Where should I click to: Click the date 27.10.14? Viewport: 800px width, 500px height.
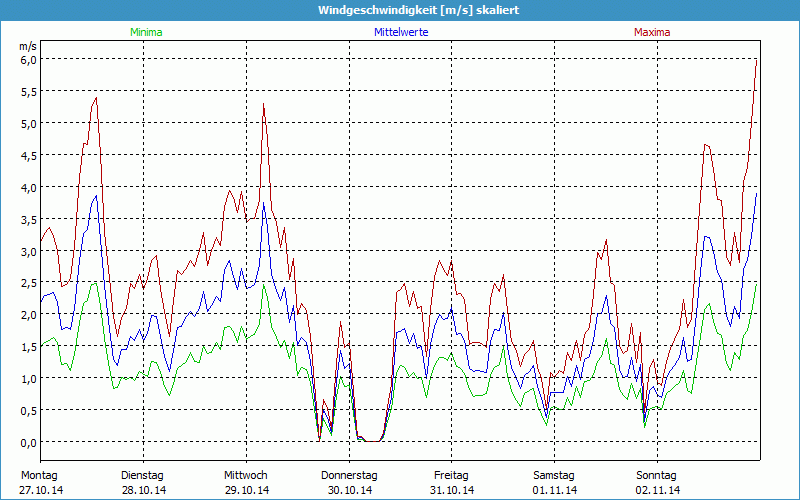click(41, 490)
